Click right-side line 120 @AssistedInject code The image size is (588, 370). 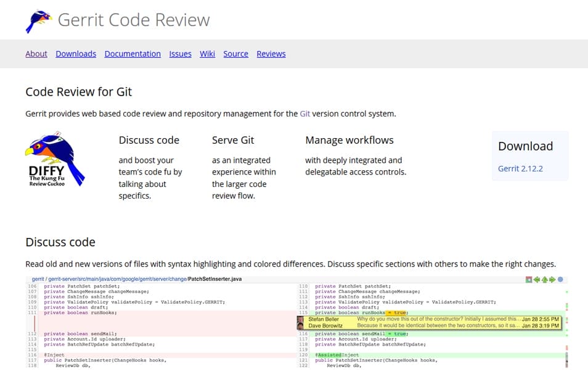click(x=337, y=355)
